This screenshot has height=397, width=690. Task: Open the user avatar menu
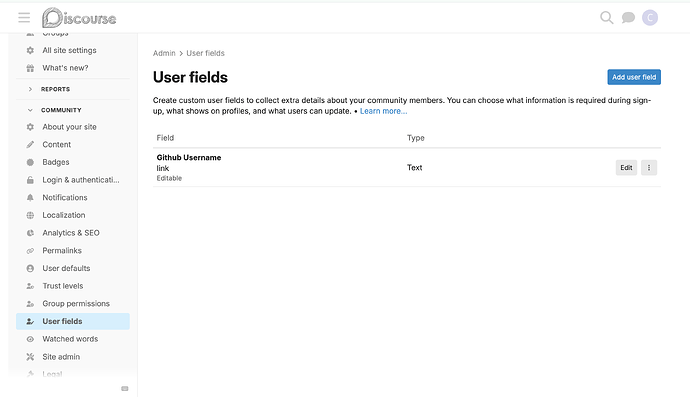pyautogui.click(x=650, y=18)
